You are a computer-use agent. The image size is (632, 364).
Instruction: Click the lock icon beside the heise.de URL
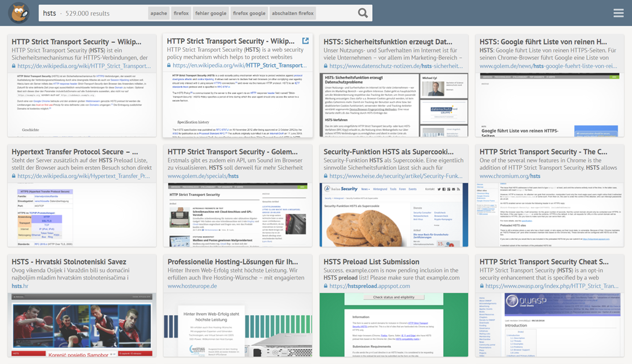[x=326, y=176]
